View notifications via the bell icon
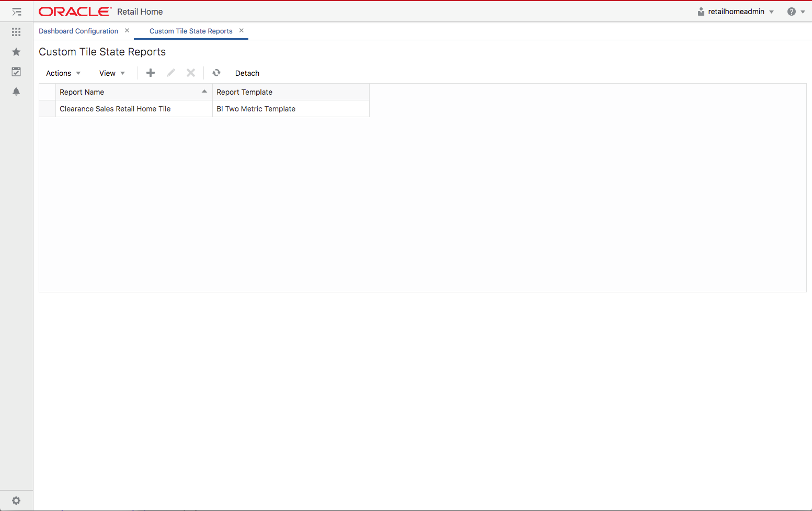The height and width of the screenshot is (511, 812). [16, 92]
